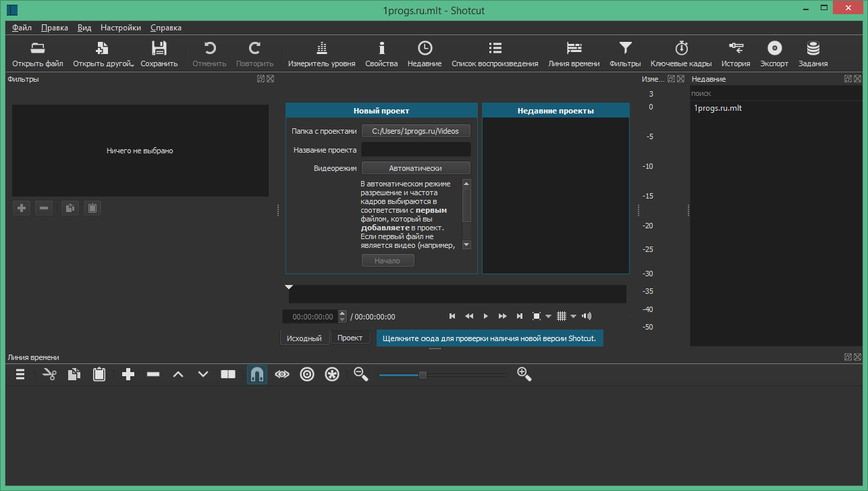Toggle timeline snapping magnet
Viewport: 868px width, 491px height.
coord(257,374)
